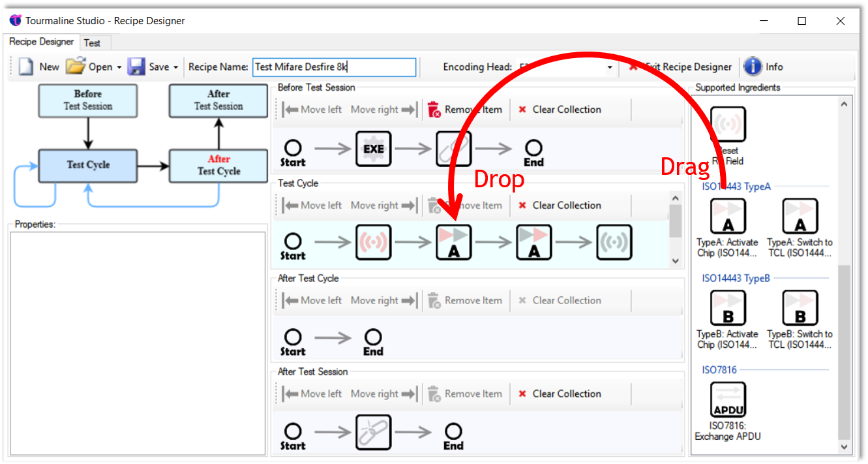
Task: Expand the Save dropdown arrow
Action: coord(176,67)
